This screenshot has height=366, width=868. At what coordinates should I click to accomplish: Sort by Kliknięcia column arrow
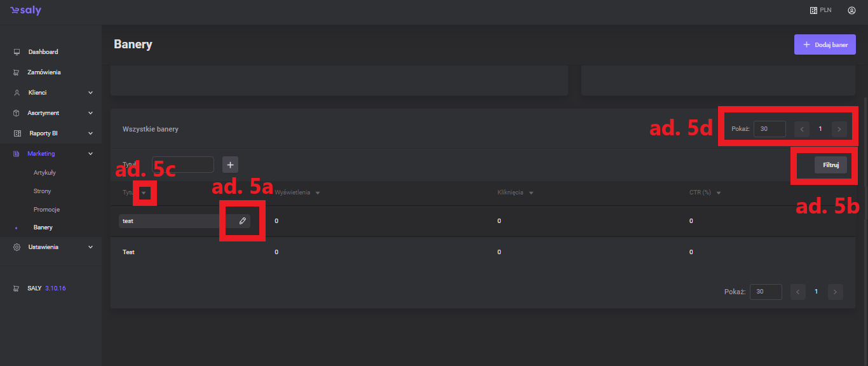click(531, 193)
